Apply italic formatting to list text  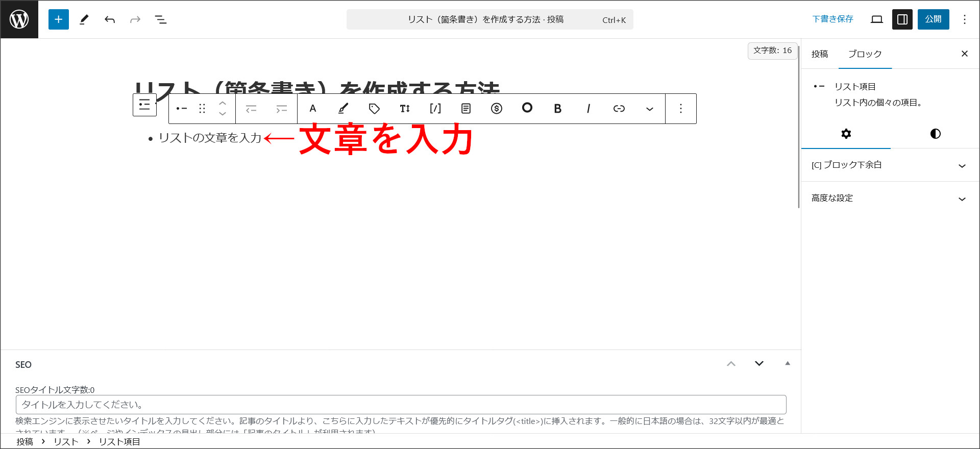[588, 108]
